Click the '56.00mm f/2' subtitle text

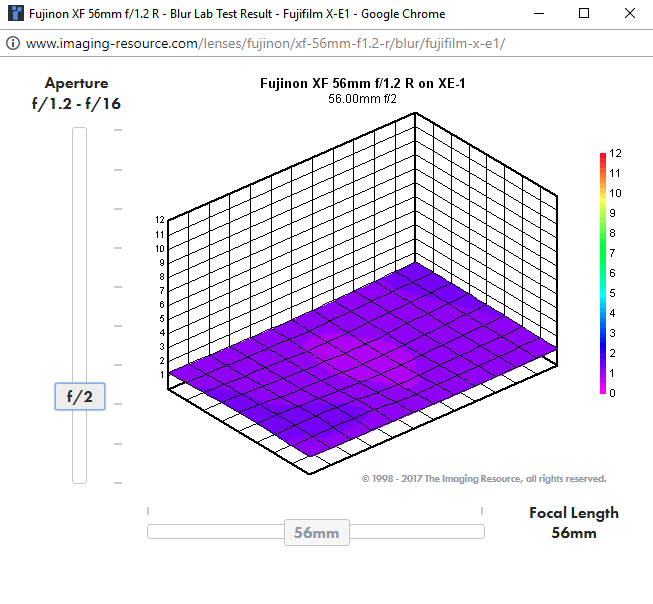(x=362, y=99)
